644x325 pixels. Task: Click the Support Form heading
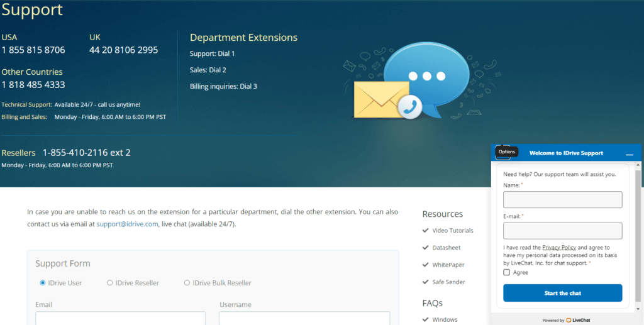(x=63, y=263)
